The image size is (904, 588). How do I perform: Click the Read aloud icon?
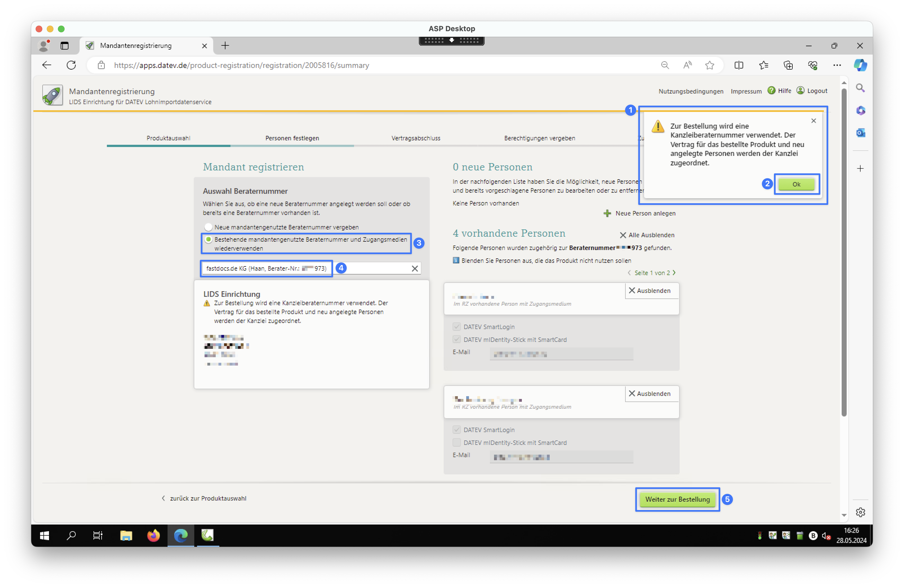(687, 65)
